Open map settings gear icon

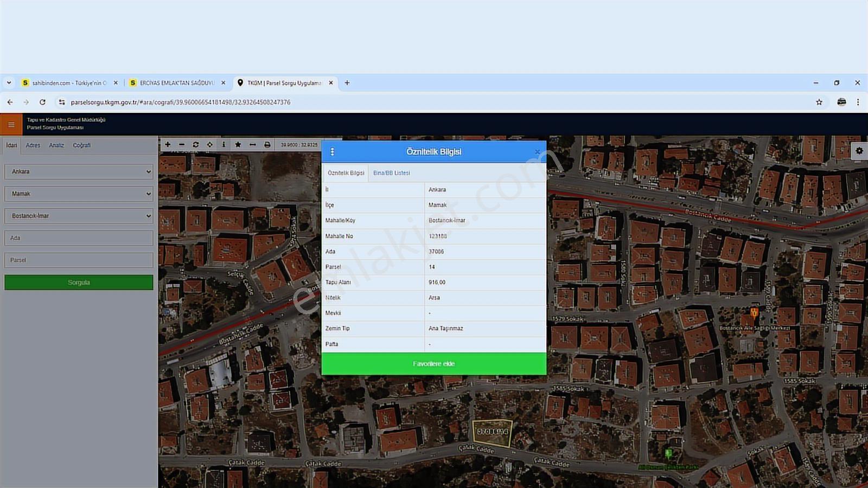pyautogui.click(x=859, y=151)
